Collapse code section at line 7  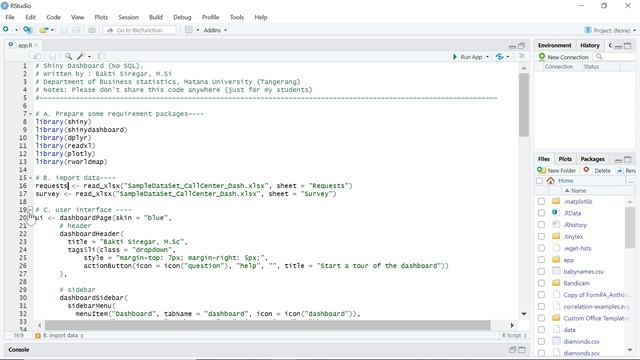pyautogui.click(x=30, y=114)
